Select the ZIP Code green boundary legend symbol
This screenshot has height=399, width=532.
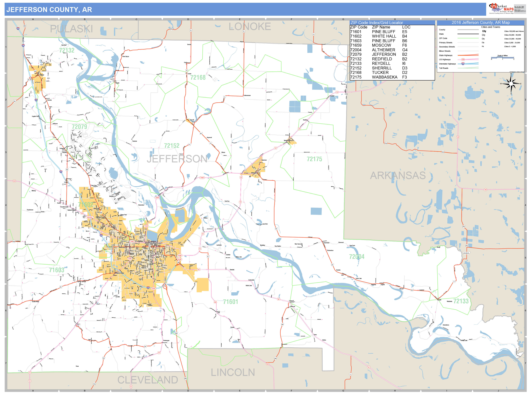coord(468,38)
